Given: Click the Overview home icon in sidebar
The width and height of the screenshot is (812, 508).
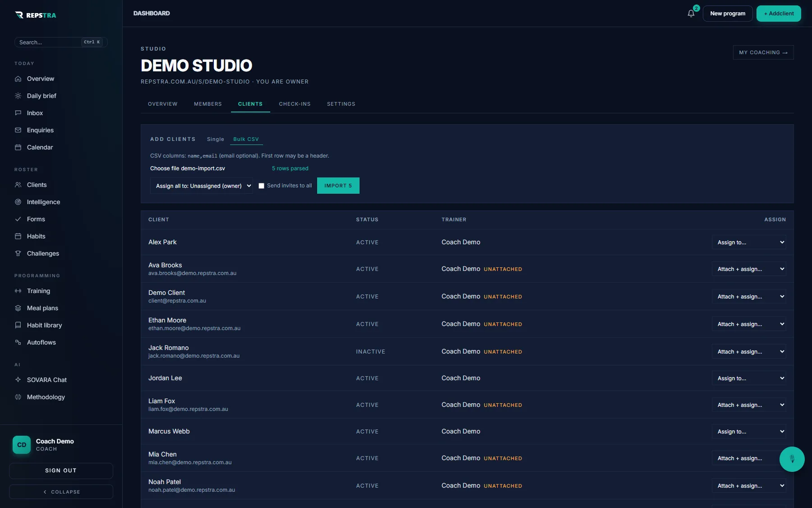Looking at the screenshot, I should click(x=18, y=79).
